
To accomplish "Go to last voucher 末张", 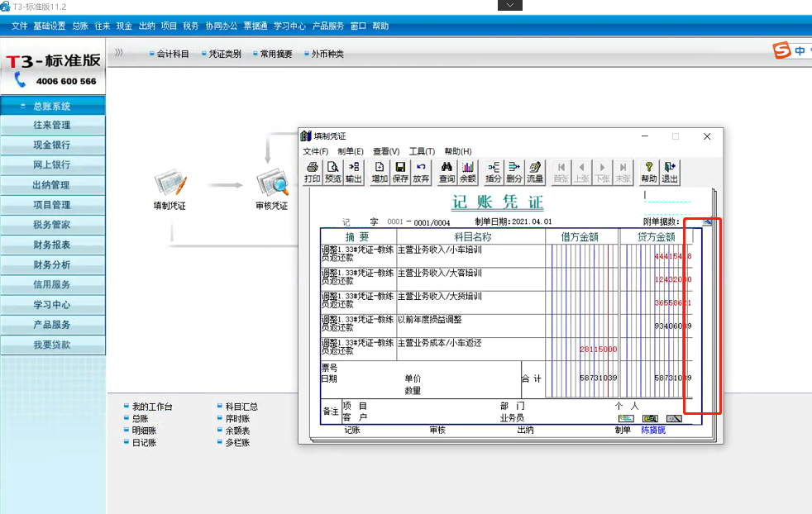I will 623,173.
